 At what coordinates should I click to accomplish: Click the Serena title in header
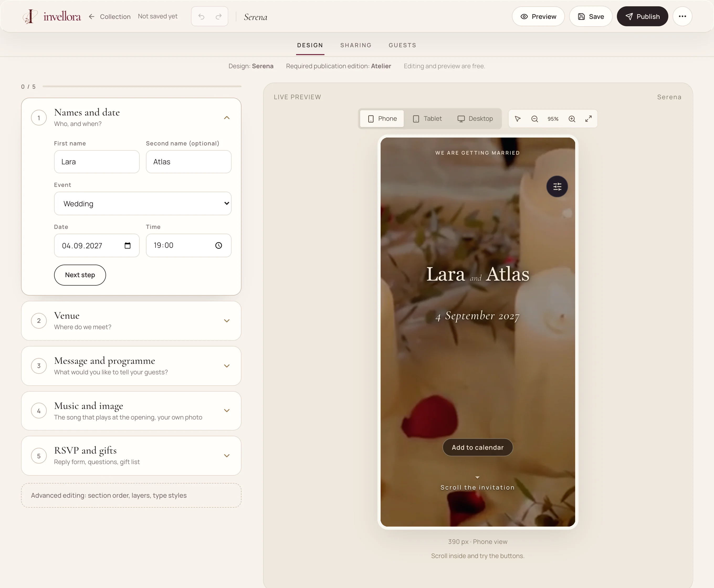[x=255, y=17]
